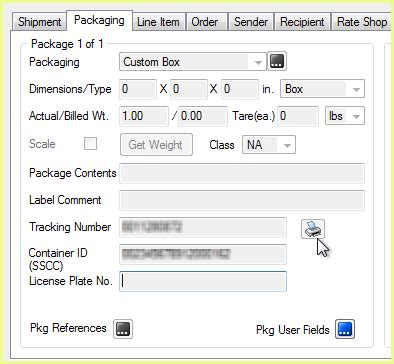The height and width of the screenshot is (364, 394).
Task: Click the Get Weight button
Action: pos(156,145)
